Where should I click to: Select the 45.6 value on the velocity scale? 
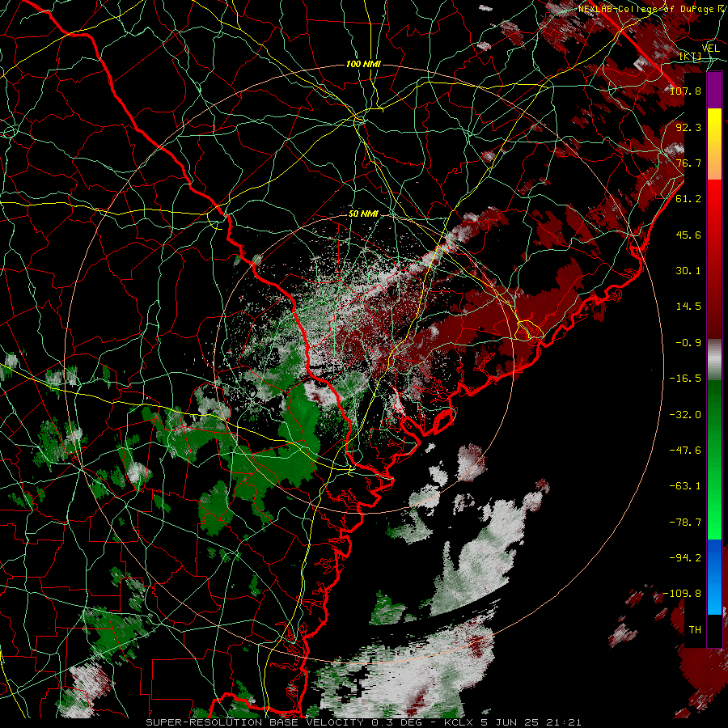(688, 235)
